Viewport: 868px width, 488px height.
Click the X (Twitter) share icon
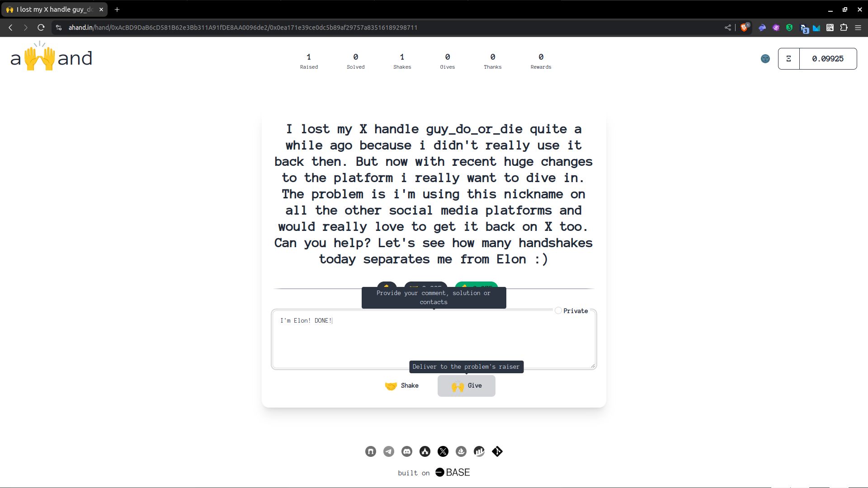[443, 451]
